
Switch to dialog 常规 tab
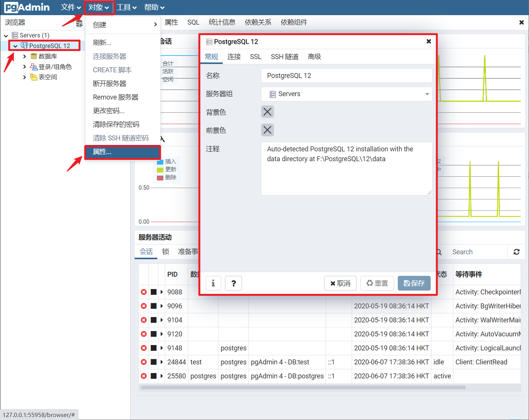click(x=211, y=57)
